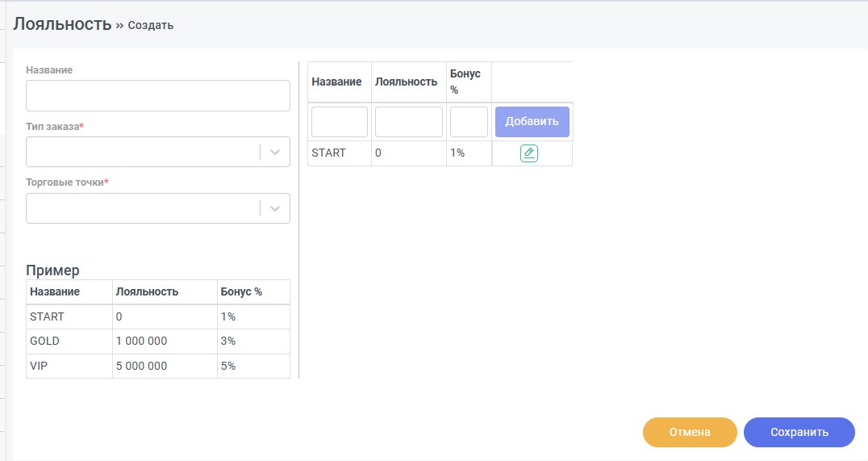Focus the Лояльность input in the table

408,122
